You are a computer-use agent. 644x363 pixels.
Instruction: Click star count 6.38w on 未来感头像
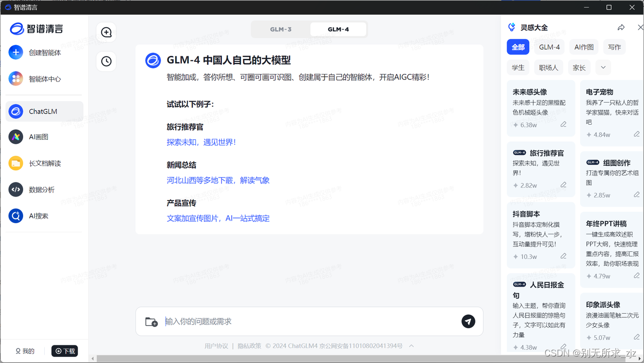click(x=525, y=125)
